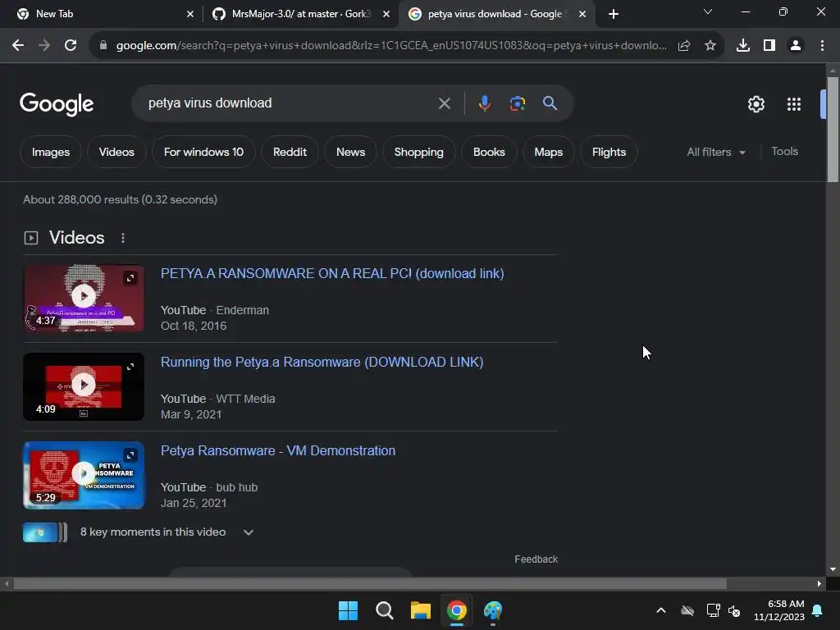Screen dimensions: 840x630
Task: Open Windows taskbar search
Action: pos(384,610)
